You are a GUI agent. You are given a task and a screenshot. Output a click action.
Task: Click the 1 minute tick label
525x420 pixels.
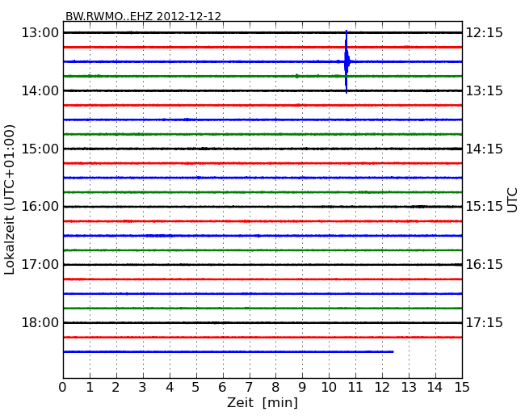90,388
